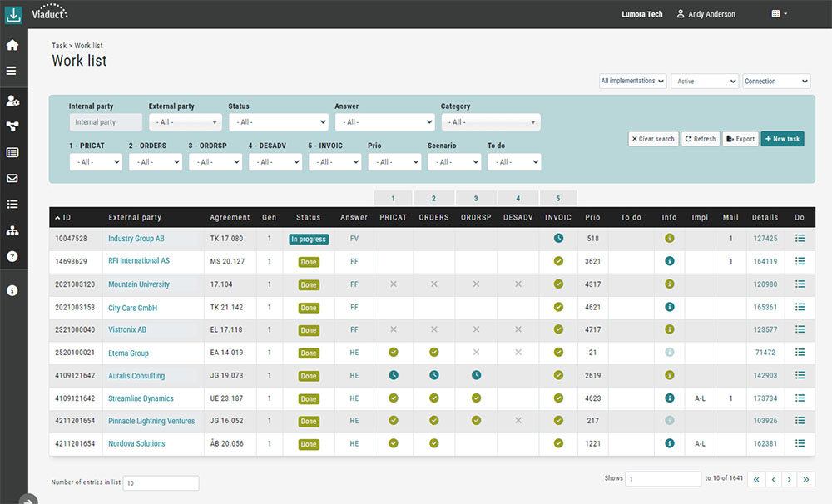
Task: Expand the Prio filter dropdown
Action: 394,162
